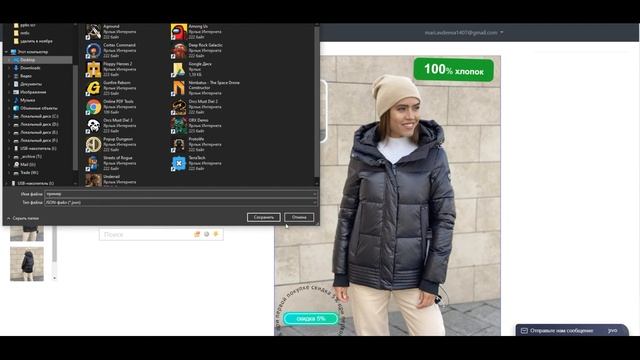The height and width of the screenshot is (360, 640).
Task: Select the Popup Dungeon shortcut icon
Action: (x=93, y=144)
